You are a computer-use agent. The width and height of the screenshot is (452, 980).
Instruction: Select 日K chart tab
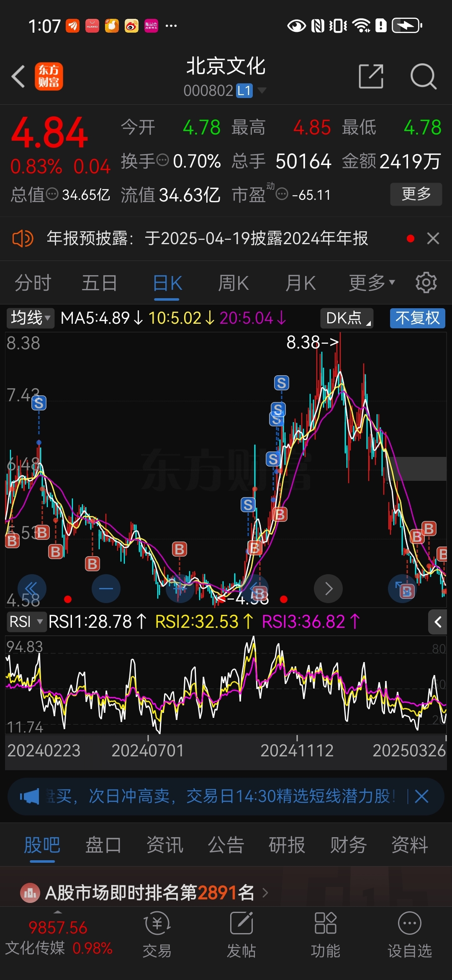click(x=167, y=283)
